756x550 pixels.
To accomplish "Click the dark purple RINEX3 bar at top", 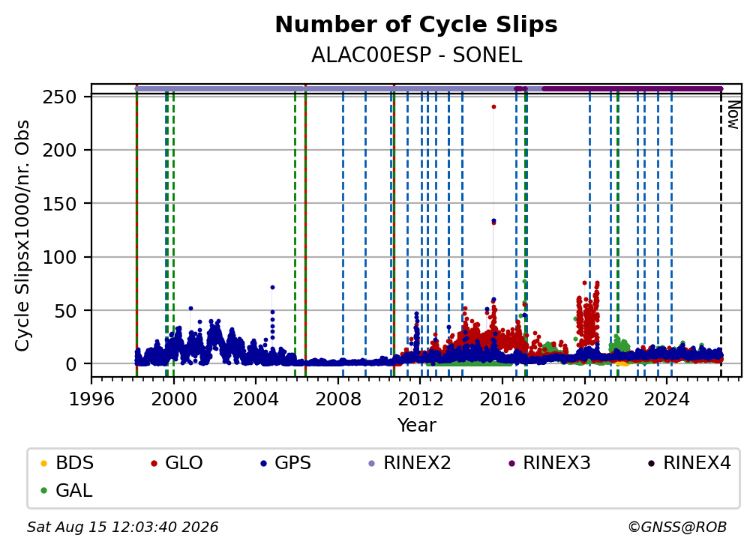I will [632, 88].
